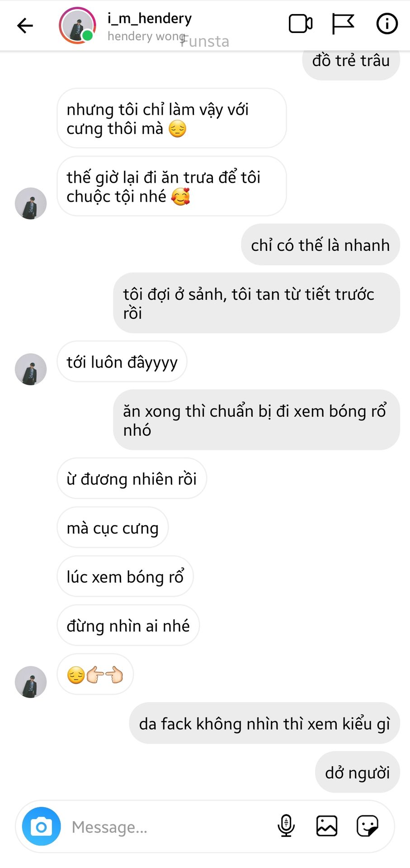Open the blue camera button
410x868 pixels.
(x=42, y=826)
